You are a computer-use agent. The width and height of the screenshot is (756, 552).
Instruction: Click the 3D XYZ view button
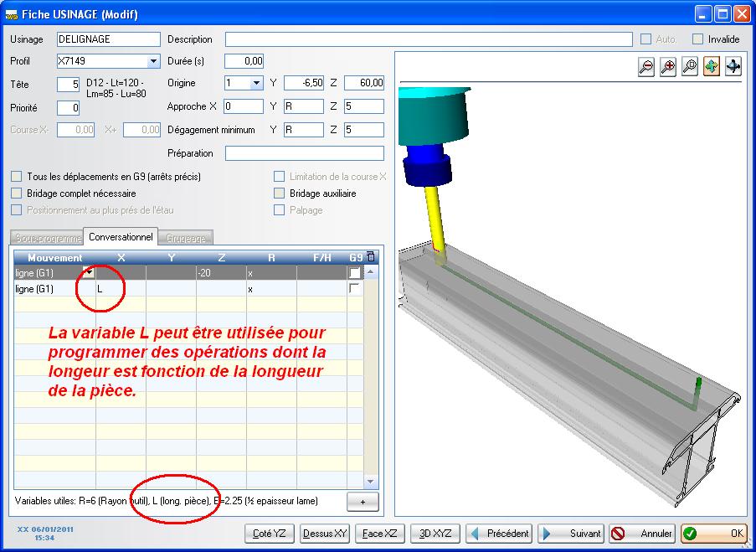[435, 534]
